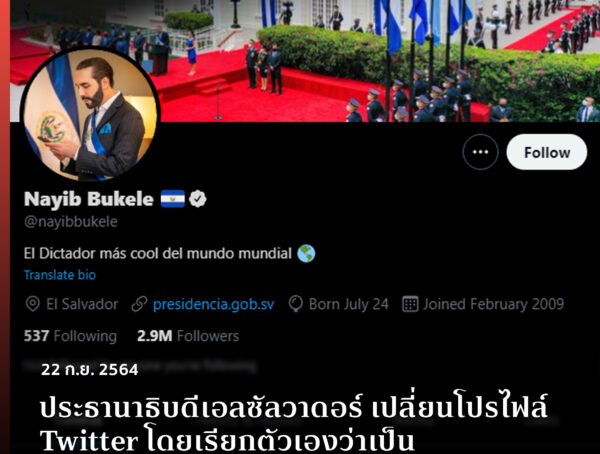Screen dimensions: 600x454
Task: Click the calendar joined icon
Action: click(x=410, y=304)
